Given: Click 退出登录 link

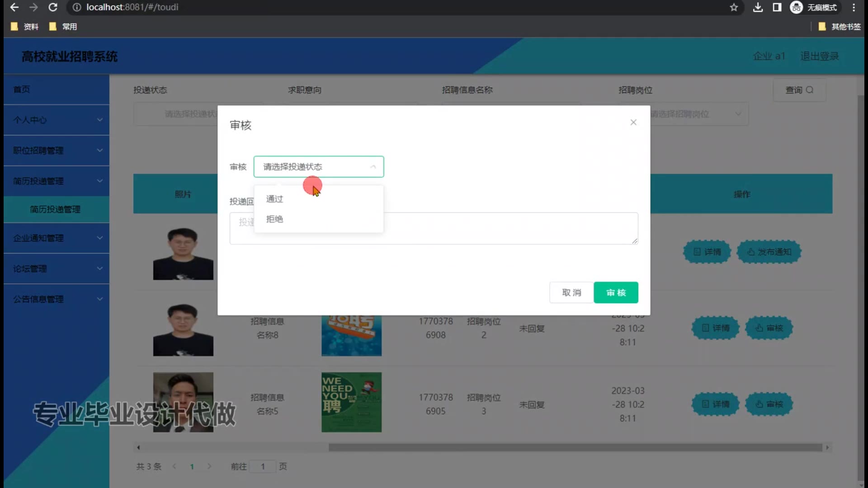Looking at the screenshot, I should tap(820, 56).
